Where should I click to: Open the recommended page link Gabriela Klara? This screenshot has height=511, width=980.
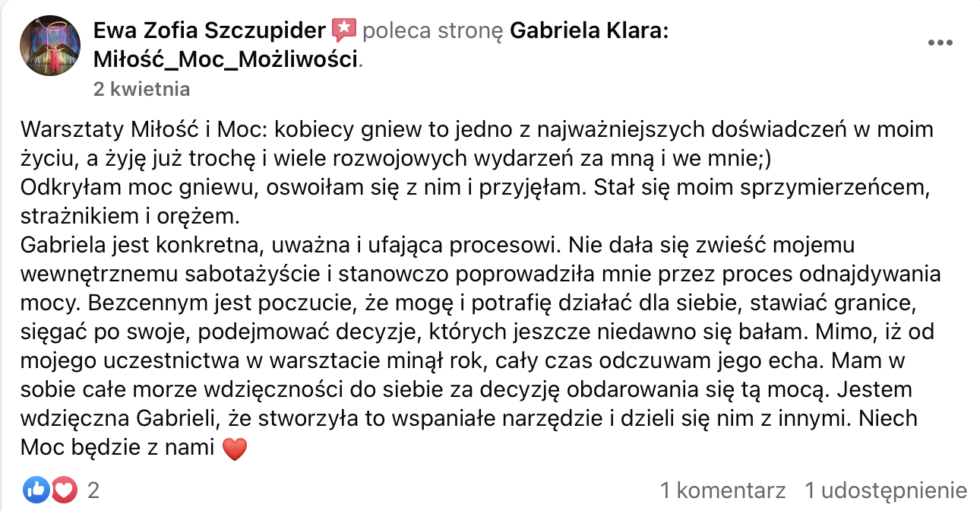(589, 31)
